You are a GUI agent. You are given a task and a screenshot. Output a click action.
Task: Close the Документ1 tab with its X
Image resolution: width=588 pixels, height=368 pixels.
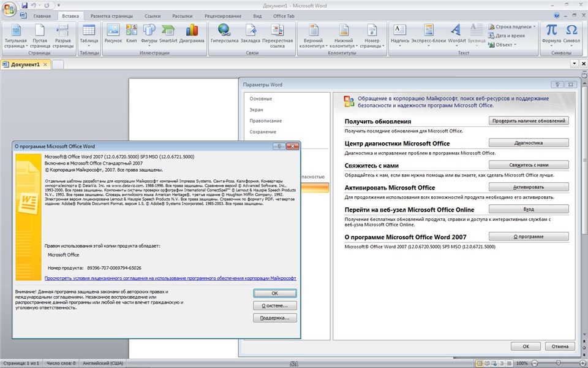(x=45, y=64)
